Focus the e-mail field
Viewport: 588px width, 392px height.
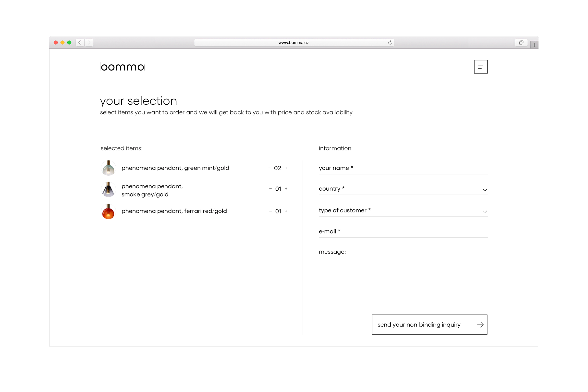coord(403,232)
